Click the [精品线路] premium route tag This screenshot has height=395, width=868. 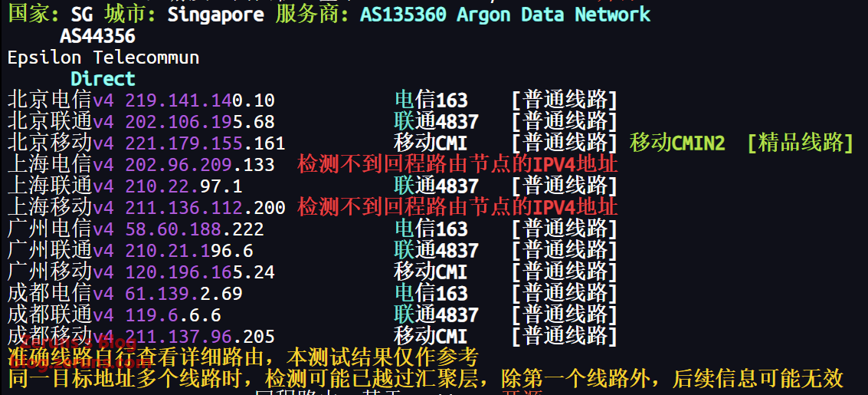[800, 143]
